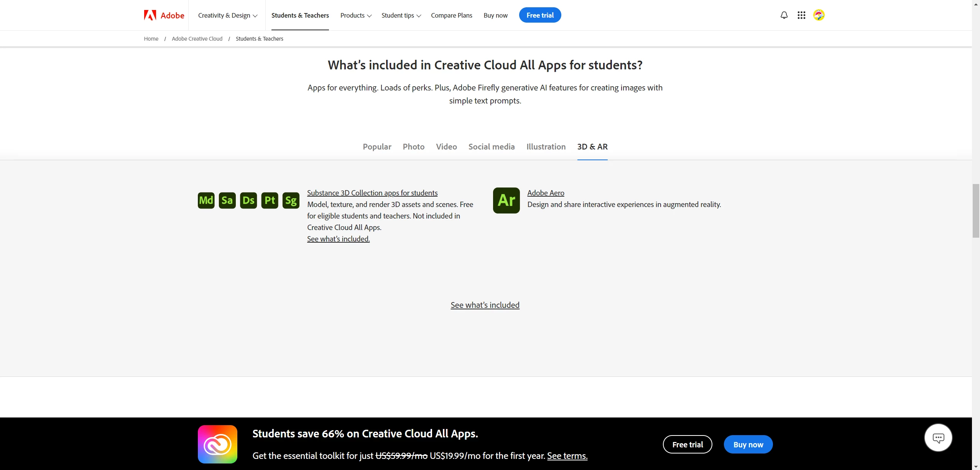Switch to the Illustration tab
This screenshot has width=980, height=470.
coord(546,146)
